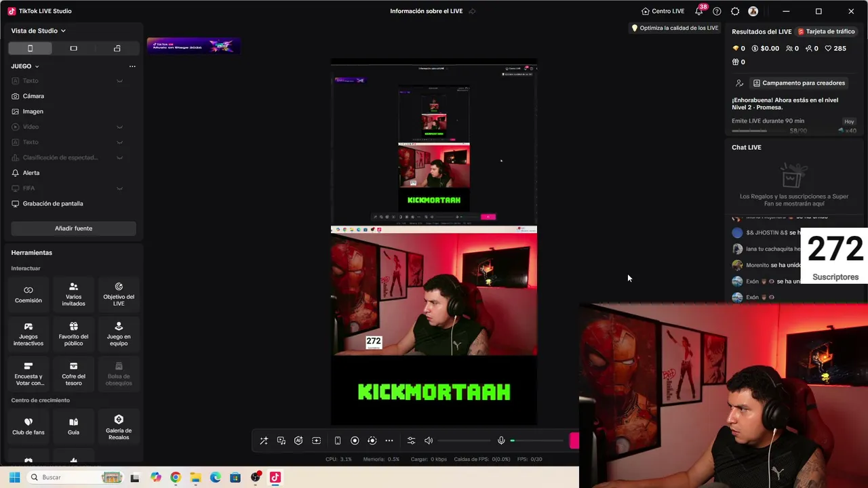The width and height of the screenshot is (868, 488).
Task: Show the Texto source below Vídeo
Action: [x=119, y=142]
